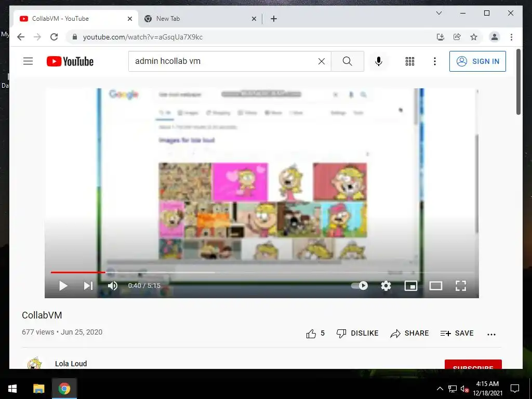Open the Lola Loud channel name
The width and height of the screenshot is (532, 399).
(x=71, y=363)
